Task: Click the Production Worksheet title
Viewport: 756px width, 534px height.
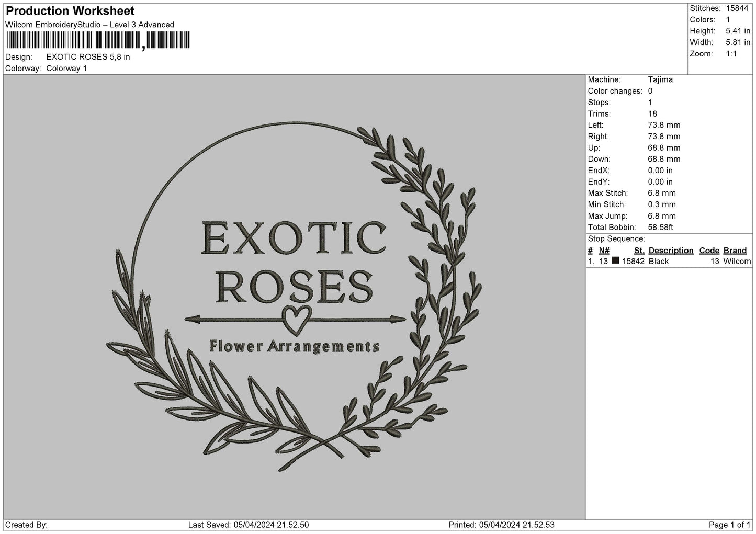Action: tap(70, 11)
